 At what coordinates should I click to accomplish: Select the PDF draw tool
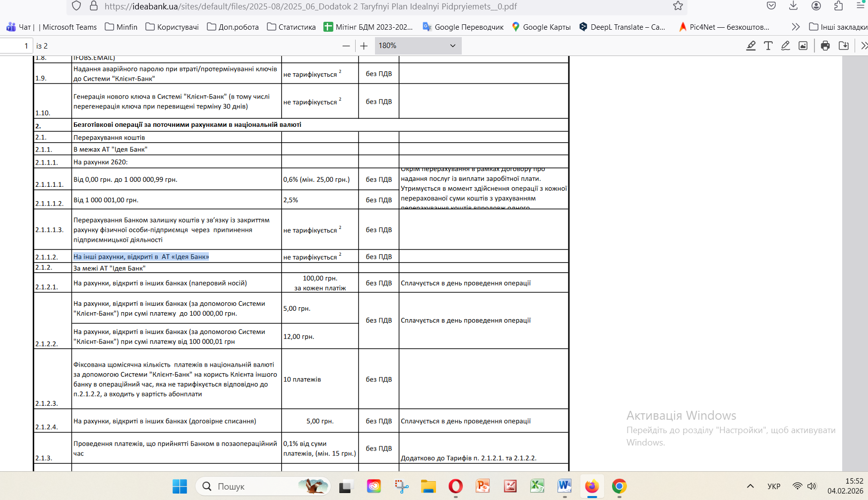pos(786,46)
